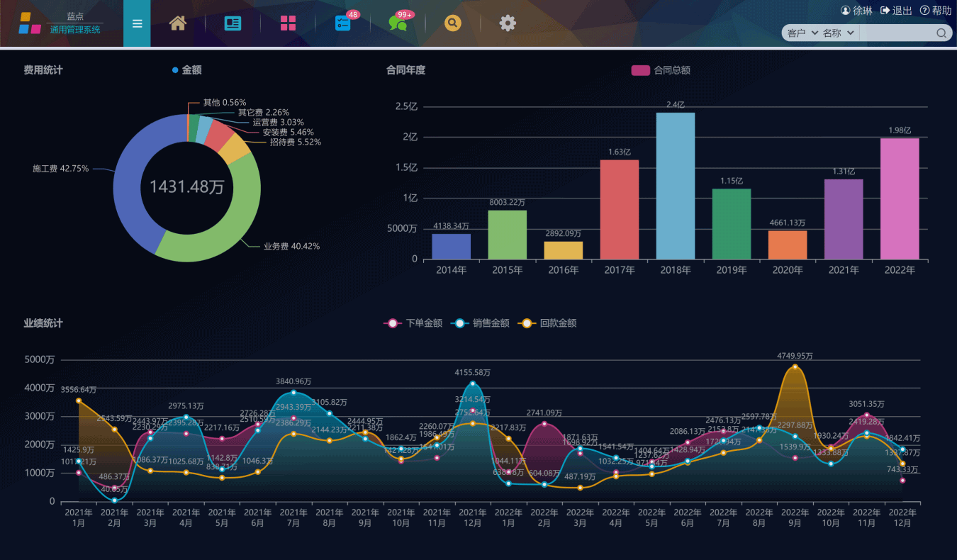Toggle 销售金额 series legend

pos(481,323)
